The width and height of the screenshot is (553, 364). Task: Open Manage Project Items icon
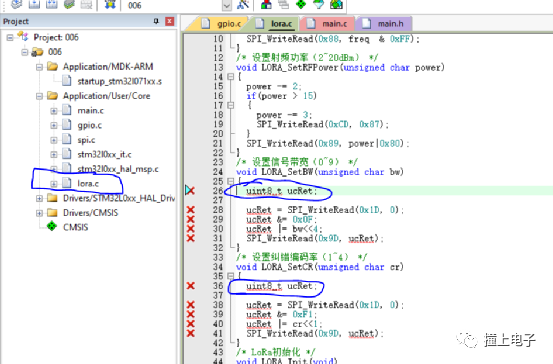[x=266, y=4]
